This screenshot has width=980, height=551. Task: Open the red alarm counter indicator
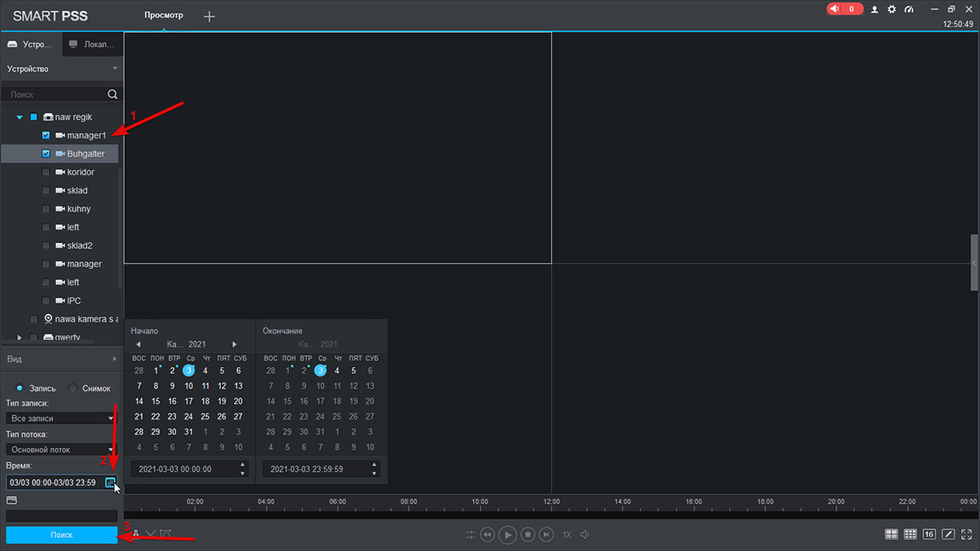click(844, 9)
